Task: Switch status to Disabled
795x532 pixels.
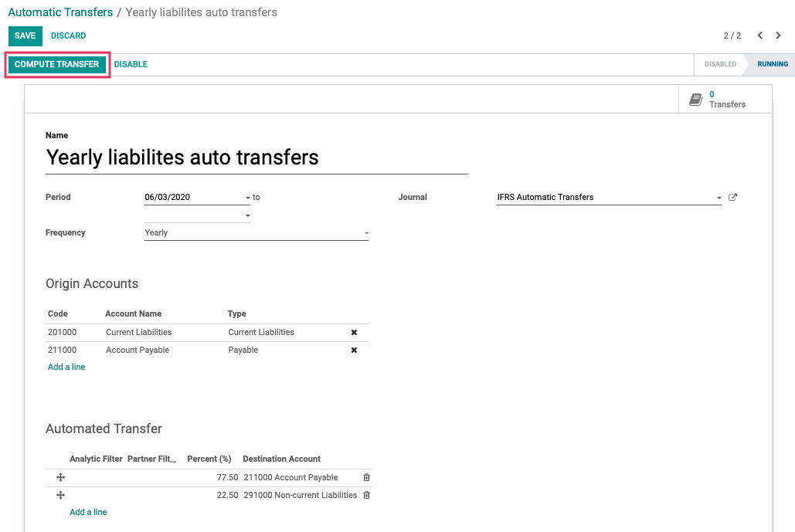Action: 720,64
